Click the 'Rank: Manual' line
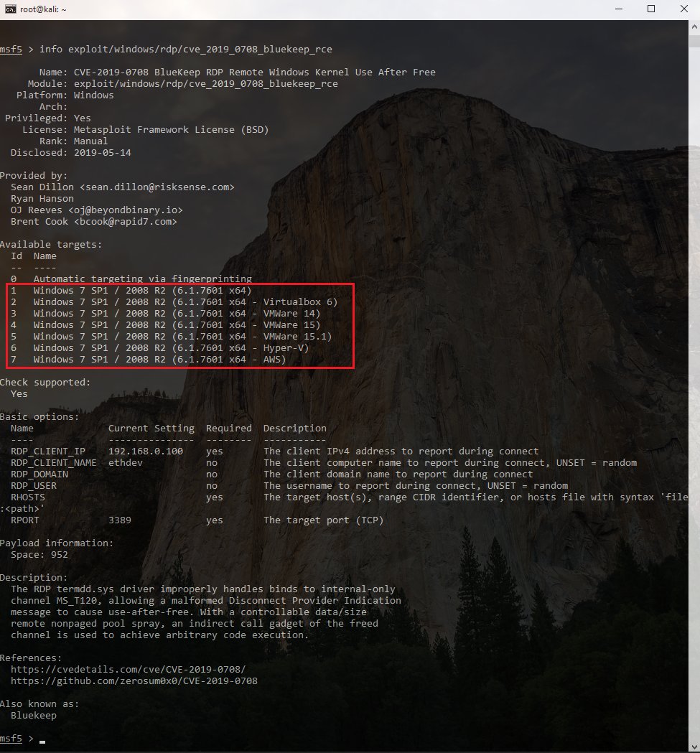This screenshot has width=700, height=753. pos(73,141)
